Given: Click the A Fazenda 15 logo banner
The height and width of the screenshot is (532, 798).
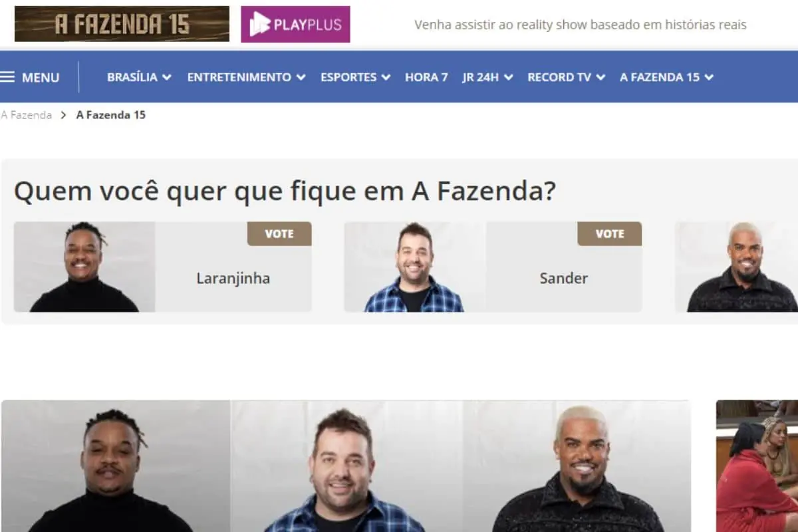Looking at the screenshot, I should pos(122,24).
